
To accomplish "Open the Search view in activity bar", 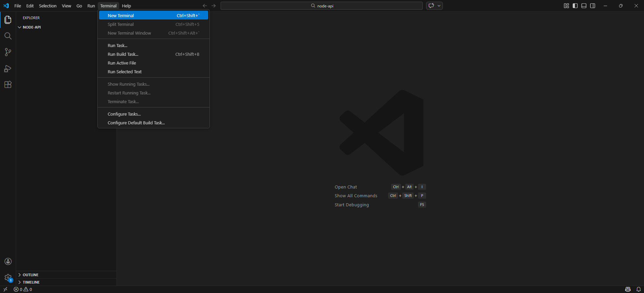I will (8, 36).
